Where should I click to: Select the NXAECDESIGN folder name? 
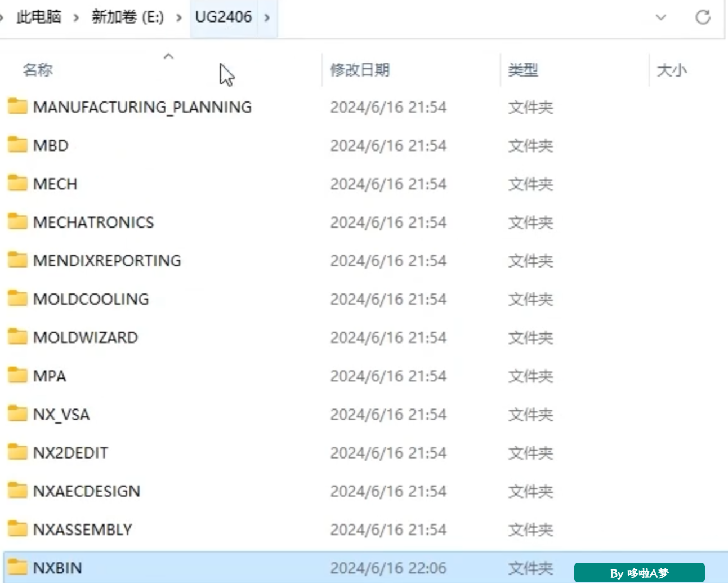pos(87,491)
